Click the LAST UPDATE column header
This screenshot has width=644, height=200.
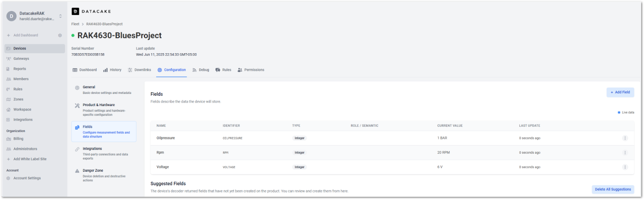pyautogui.click(x=530, y=126)
